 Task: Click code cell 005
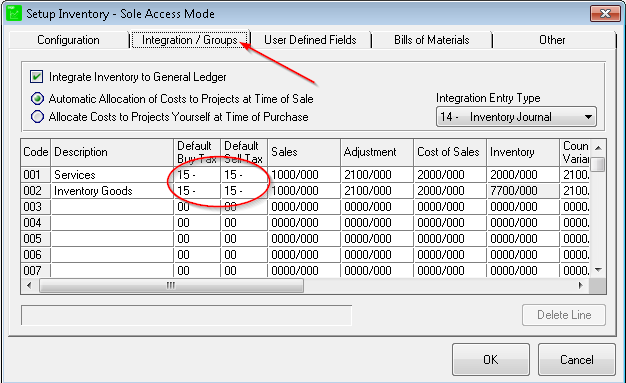36,239
